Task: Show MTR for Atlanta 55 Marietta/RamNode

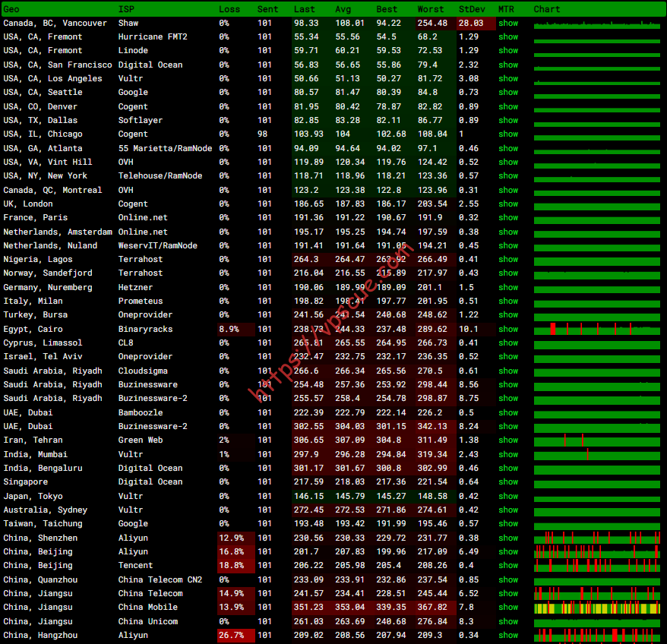Action: coord(508,148)
